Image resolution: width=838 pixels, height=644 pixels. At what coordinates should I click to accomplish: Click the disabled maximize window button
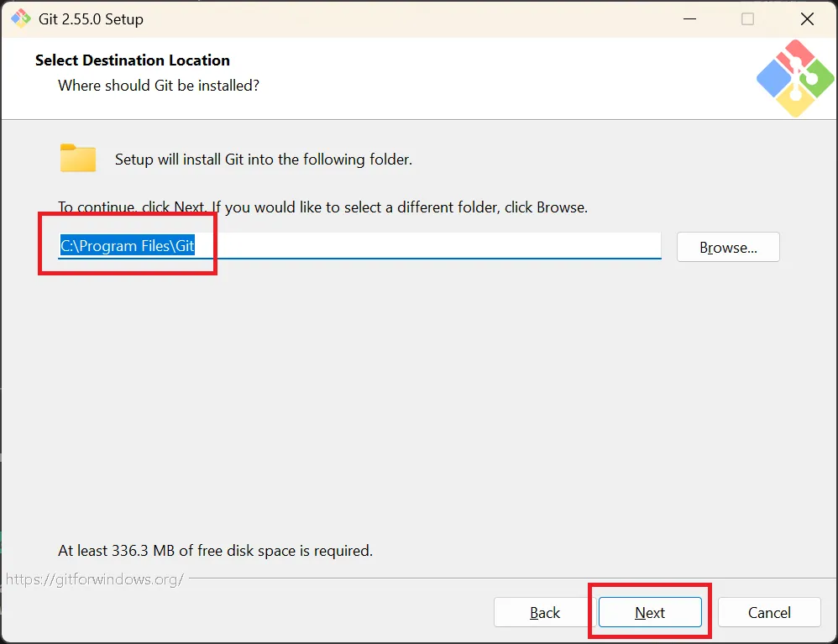tap(747, 18)
